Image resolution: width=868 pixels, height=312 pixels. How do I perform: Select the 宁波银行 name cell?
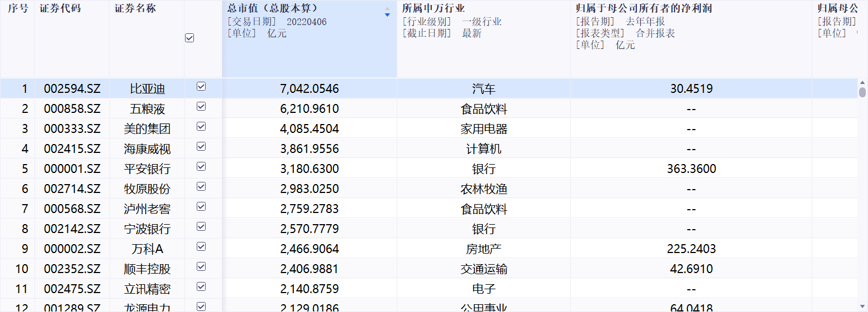(x=147, y=229)
